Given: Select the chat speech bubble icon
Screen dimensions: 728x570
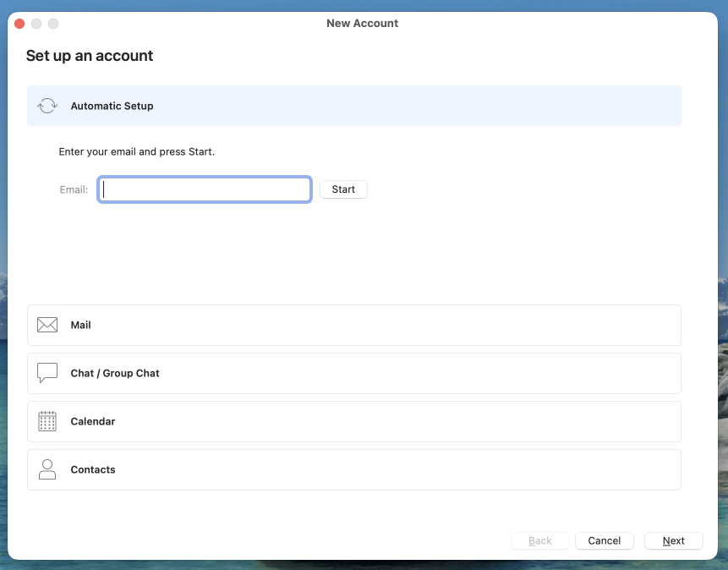Looking at the screenshot, I should click(x=47, y=373).
